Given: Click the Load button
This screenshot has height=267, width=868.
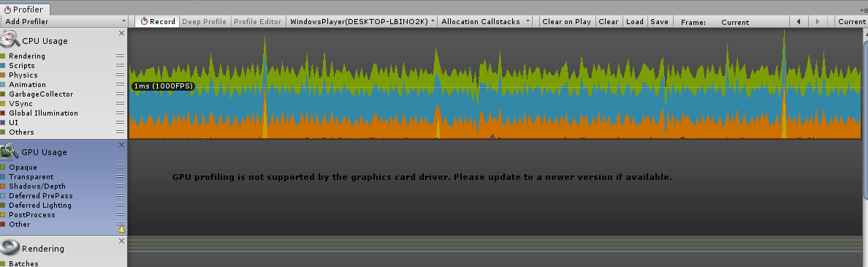Looking at the screenshot, I should (634, 22).
